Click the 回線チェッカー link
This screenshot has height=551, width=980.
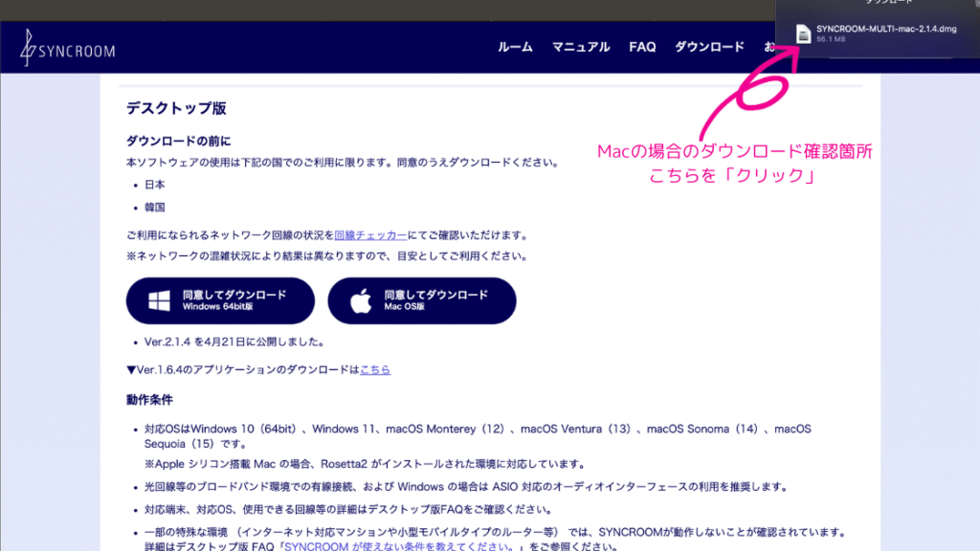coord(370,235)
